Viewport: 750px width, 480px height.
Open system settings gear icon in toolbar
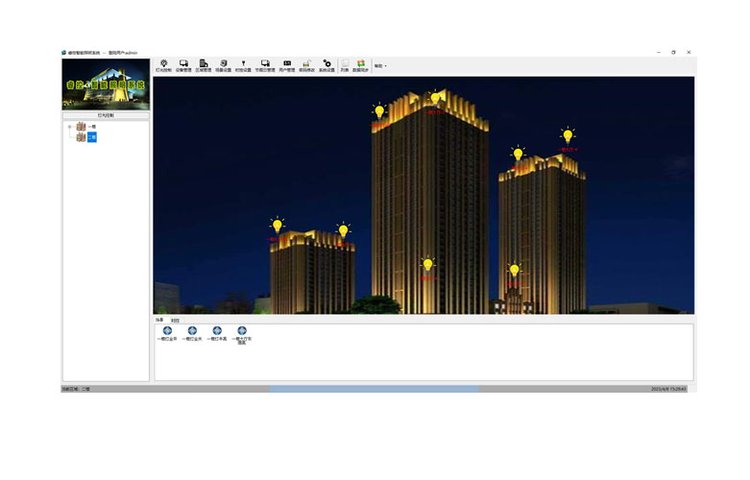[326, 65]
